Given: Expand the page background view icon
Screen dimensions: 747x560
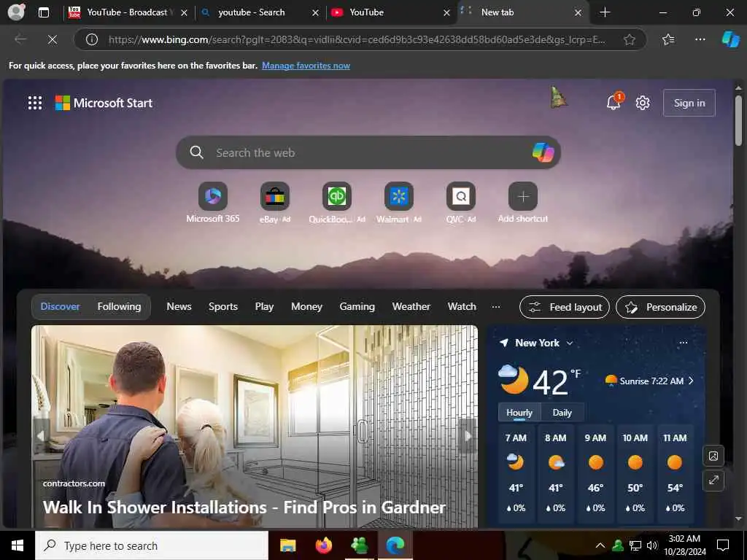Looking at the screenshot, I should [713, 480].
